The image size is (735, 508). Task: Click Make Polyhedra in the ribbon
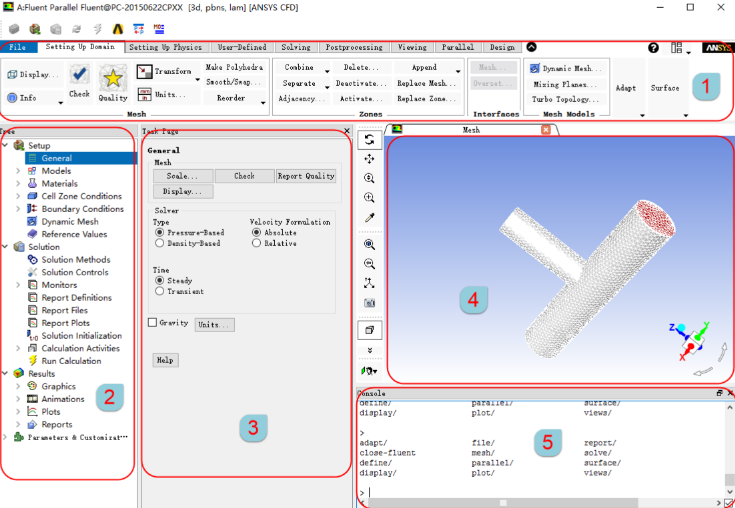[234, 67]
